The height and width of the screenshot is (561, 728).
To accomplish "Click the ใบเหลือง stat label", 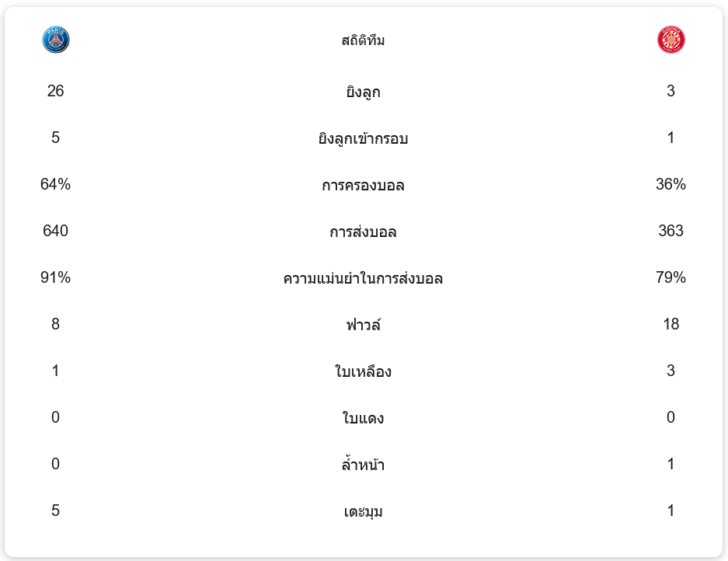I will (x=363, y=372).
